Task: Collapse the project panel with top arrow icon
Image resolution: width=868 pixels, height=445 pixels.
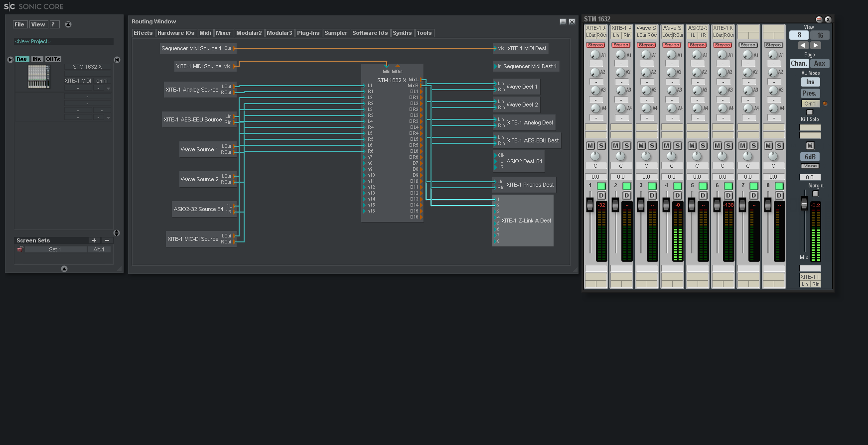Action: (x=68, y=24)
